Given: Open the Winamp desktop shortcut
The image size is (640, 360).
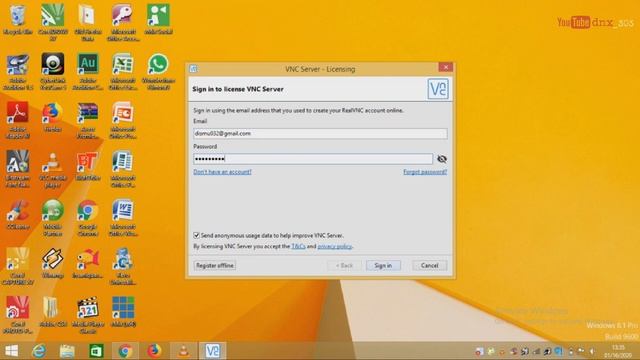Looking at the screenshot, I should 53,263.
